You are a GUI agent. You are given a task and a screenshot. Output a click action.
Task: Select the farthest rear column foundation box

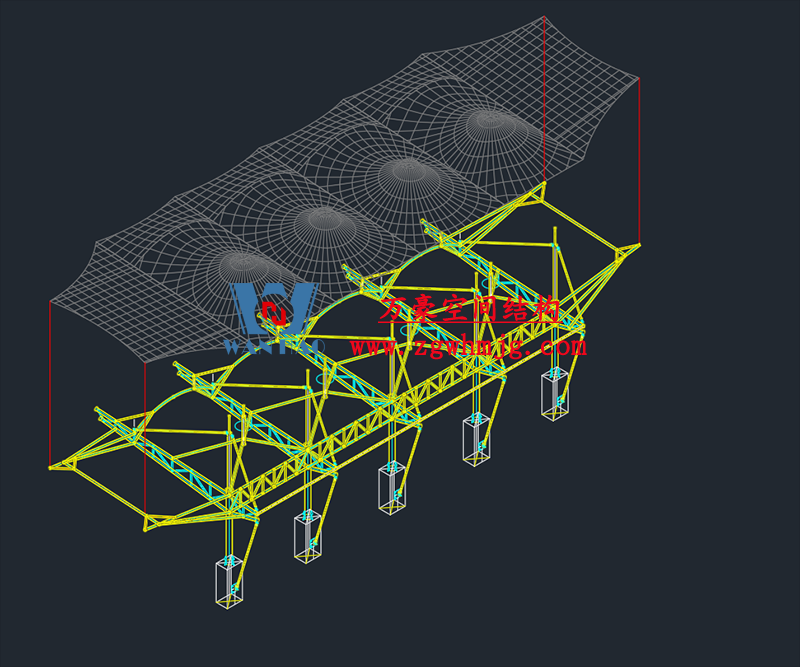[x=555, y=393]
